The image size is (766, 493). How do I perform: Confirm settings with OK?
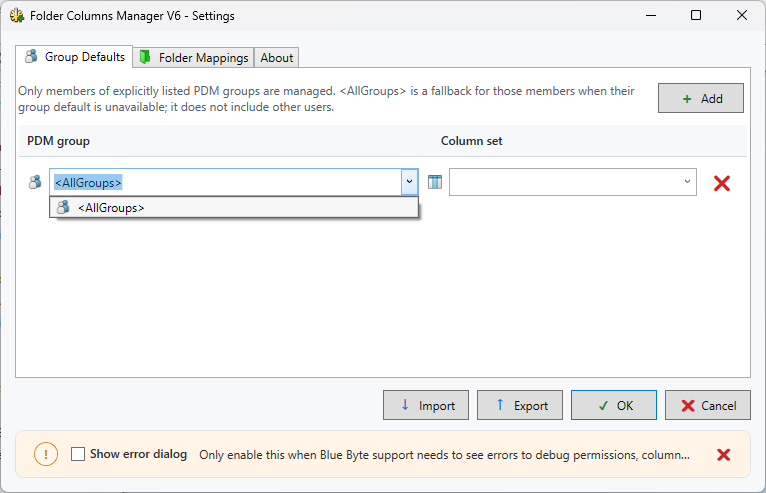tap(614, 405)
